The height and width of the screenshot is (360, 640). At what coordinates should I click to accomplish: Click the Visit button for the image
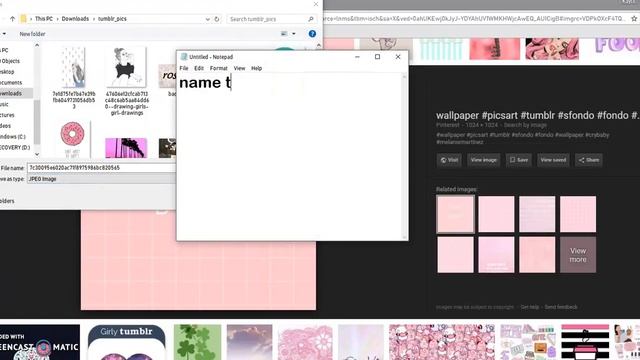tap(449, 160)
